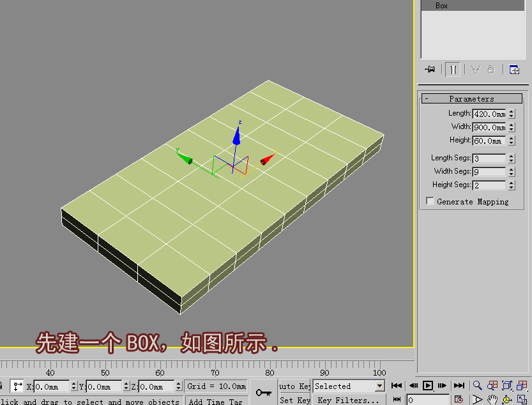Go to start frame

point(396,386)
